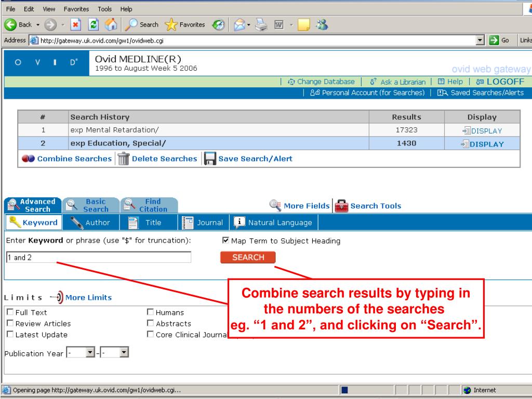532x399 pixels.
Task: Click the Change Database link
Action: pos(321,82)
